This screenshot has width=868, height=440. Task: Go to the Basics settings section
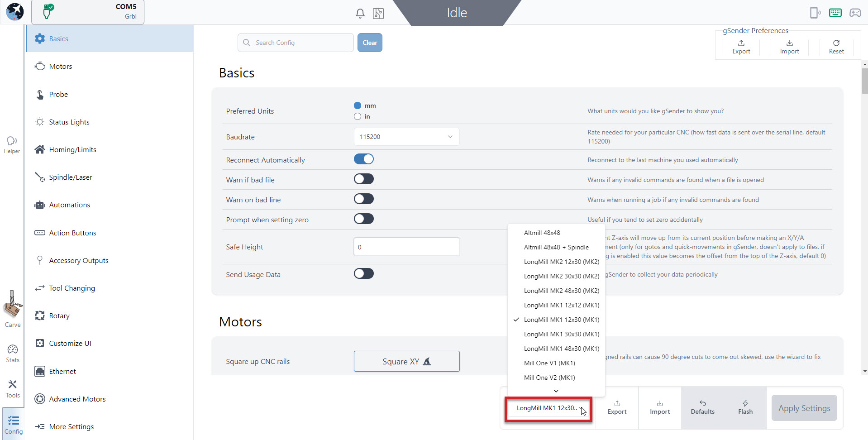pyautogui.click(x=110, y=38)
